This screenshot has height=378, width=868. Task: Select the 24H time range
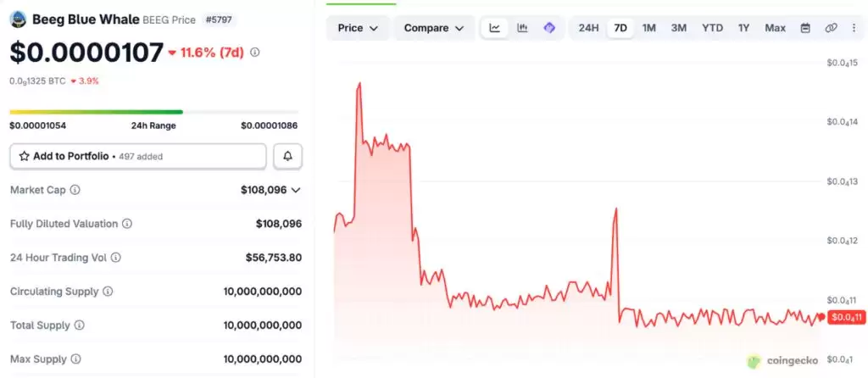click(x=588, y=28)
